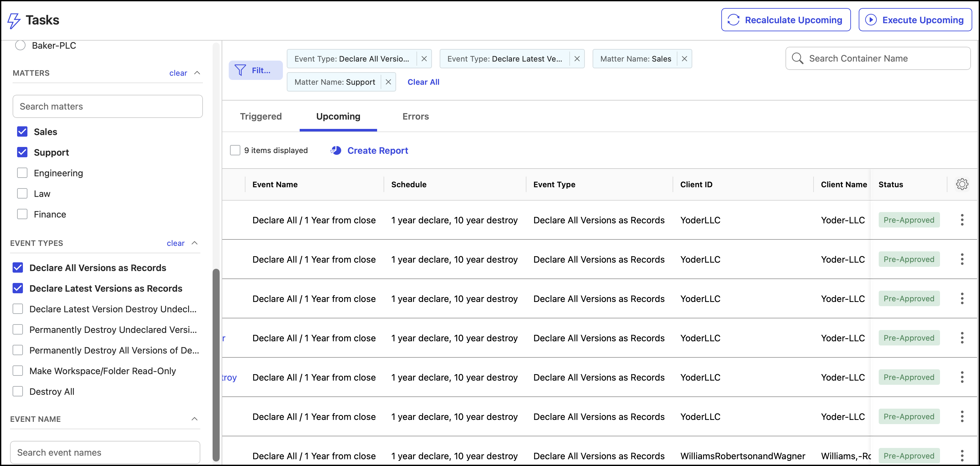Uncheck the Sales matter checkbox
This screenshot has width=980, height=466.
pyautogui.click(x=22, y=132)
